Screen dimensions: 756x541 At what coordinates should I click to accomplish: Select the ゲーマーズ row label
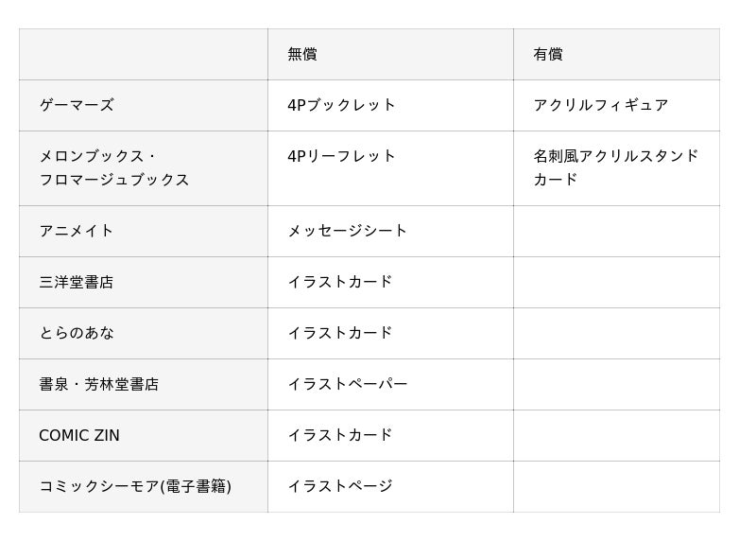[77, 105]
